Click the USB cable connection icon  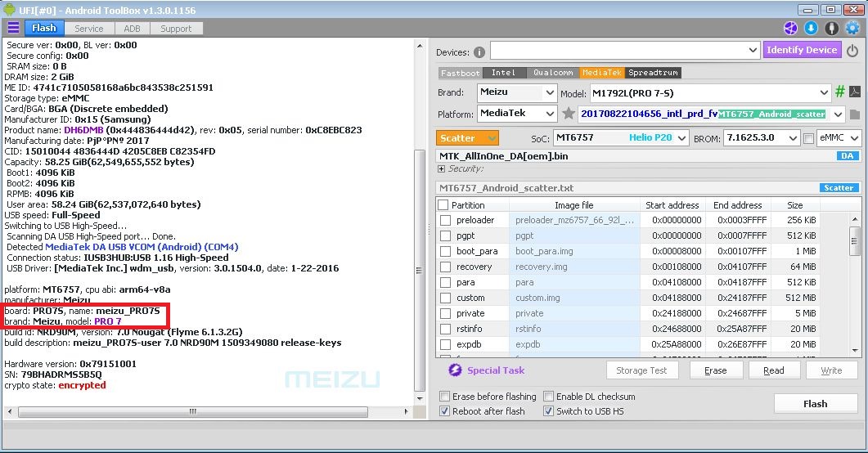coord(831,28)
